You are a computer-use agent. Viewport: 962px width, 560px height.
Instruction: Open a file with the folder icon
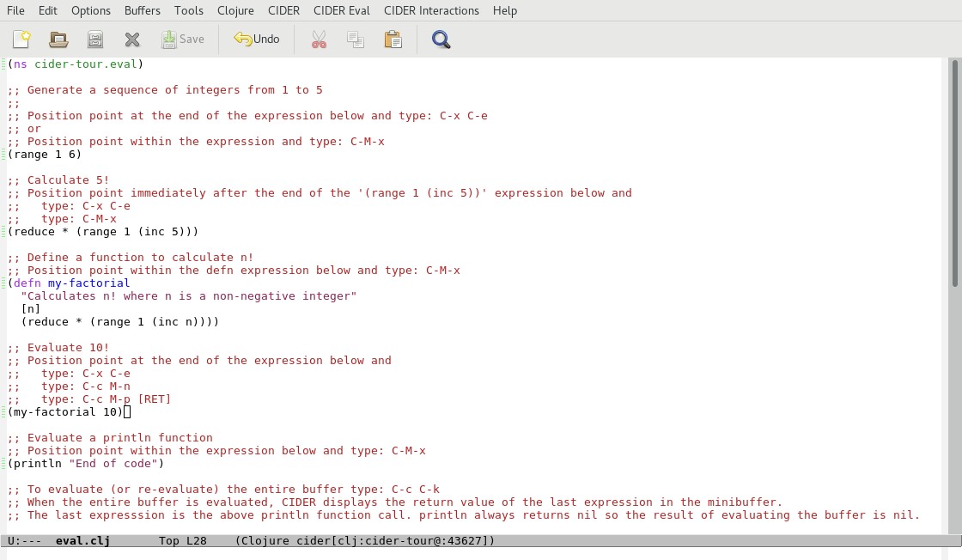pos(58,40)
